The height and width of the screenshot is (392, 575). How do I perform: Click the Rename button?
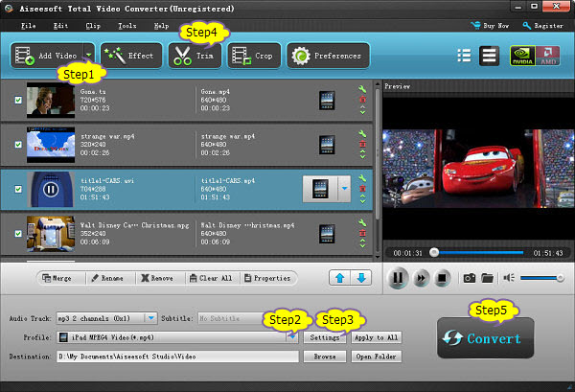(107, 278)
